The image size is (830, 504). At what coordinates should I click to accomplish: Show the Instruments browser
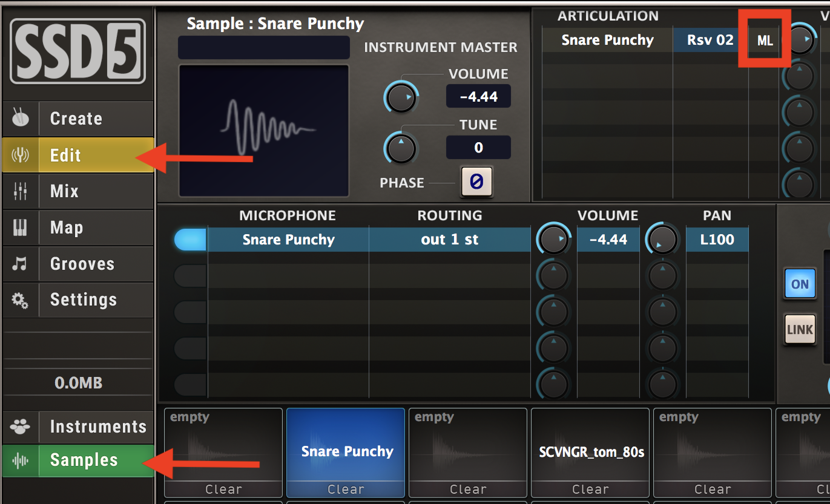click(77, 427)
